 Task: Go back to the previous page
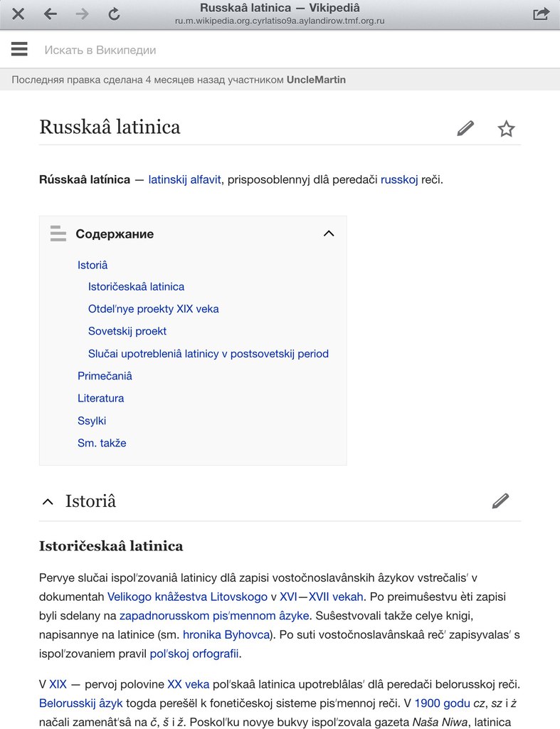click(50, 14)
